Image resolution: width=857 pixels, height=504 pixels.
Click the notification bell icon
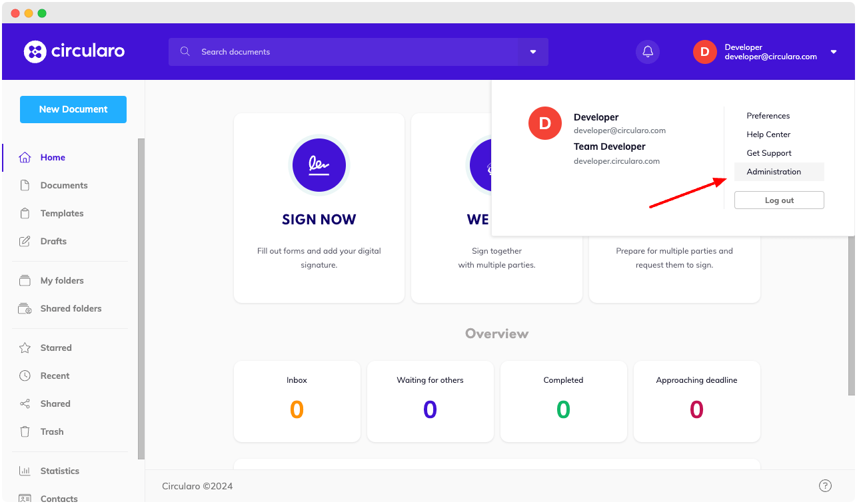point(647,52)
